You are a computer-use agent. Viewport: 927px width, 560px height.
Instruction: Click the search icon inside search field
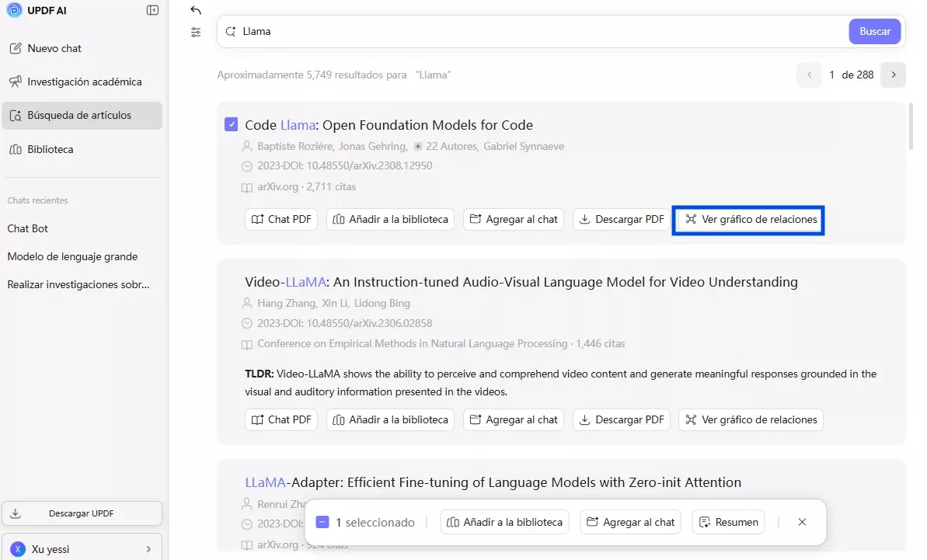[x=231, y=31]
